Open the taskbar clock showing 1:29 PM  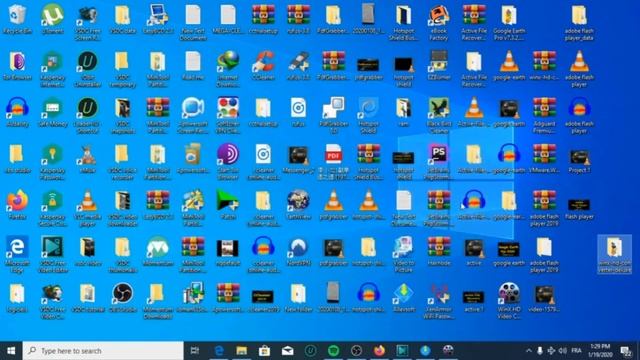pyautogui.click(x=600, y=351)
